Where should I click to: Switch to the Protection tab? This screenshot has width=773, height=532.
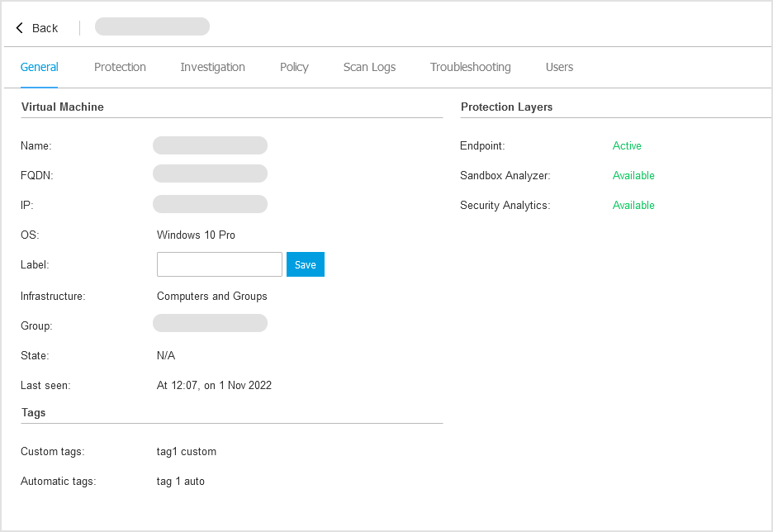[120, 67]
